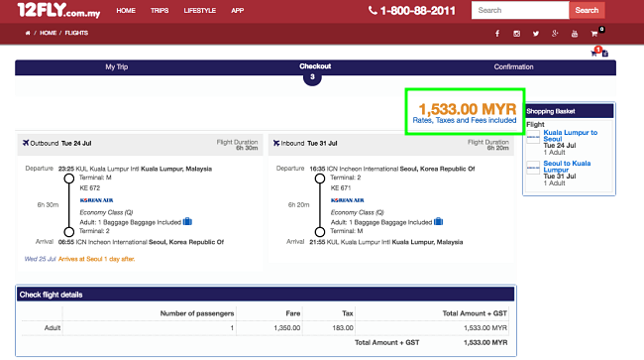This screenshot has width=644, height=360.
Task: Click Outbound Tue 24 Jul heading
Action: (60, 144)
